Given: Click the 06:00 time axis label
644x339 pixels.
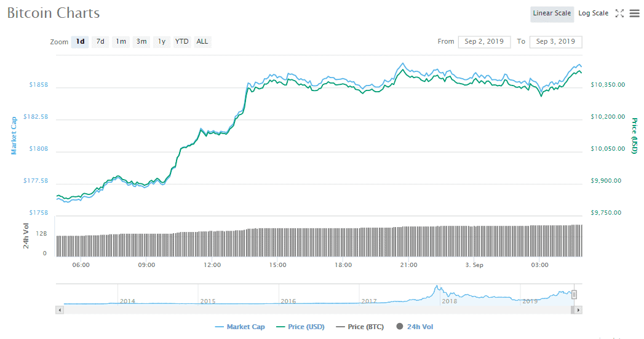Looking at the screenshot, I should (x=81, y=265).
